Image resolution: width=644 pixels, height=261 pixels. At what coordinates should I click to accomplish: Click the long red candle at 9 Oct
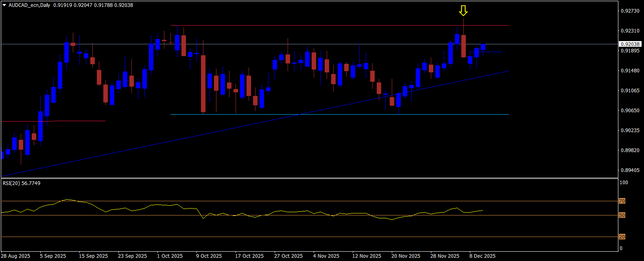(x=203, y=83)
